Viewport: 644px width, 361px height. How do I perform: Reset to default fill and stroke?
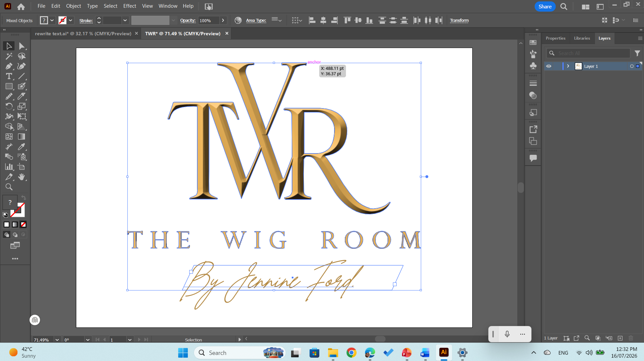click(5, 215)
